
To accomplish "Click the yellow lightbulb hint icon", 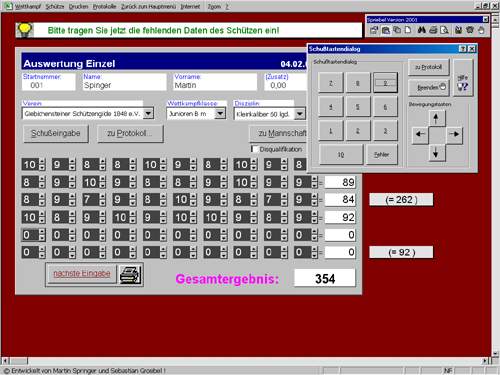I will (x=24, y=30).
